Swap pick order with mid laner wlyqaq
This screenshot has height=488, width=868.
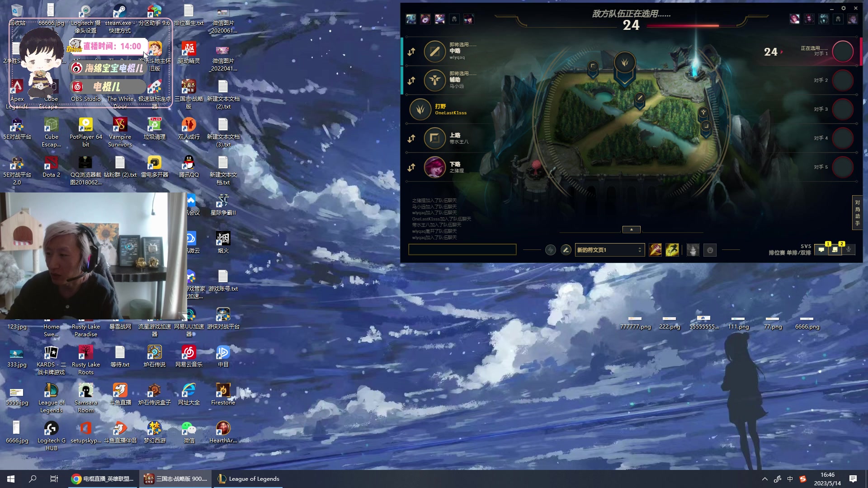pos(411,52)
